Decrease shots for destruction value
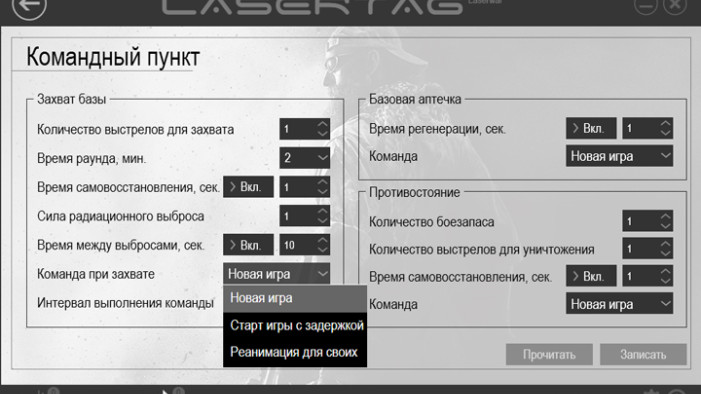The height and width of the screenshot is (394, 701). coord(665,254)
